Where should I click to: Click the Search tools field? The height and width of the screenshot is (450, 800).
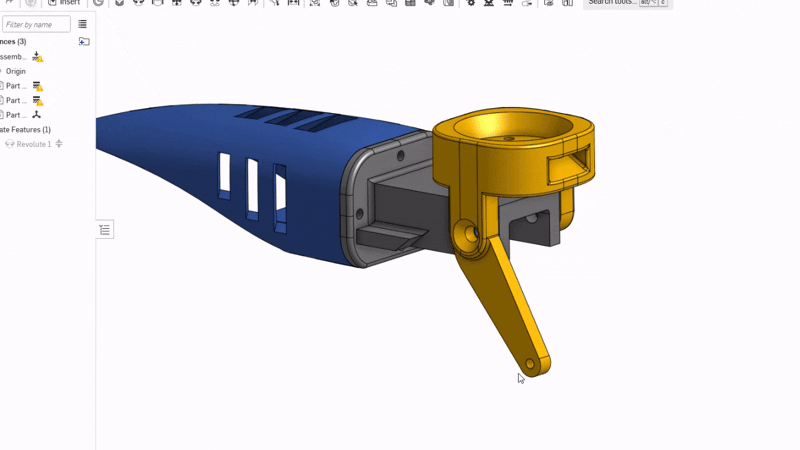[x=628, y=3]
